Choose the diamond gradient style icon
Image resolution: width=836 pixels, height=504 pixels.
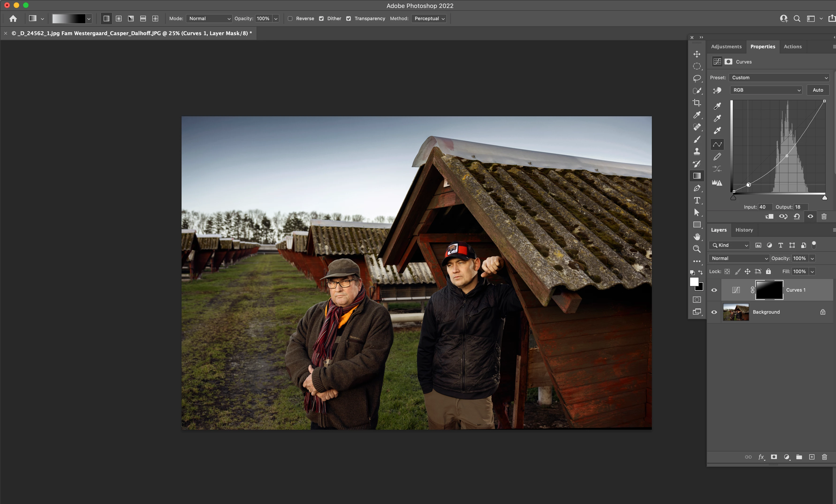click(155, 19)
